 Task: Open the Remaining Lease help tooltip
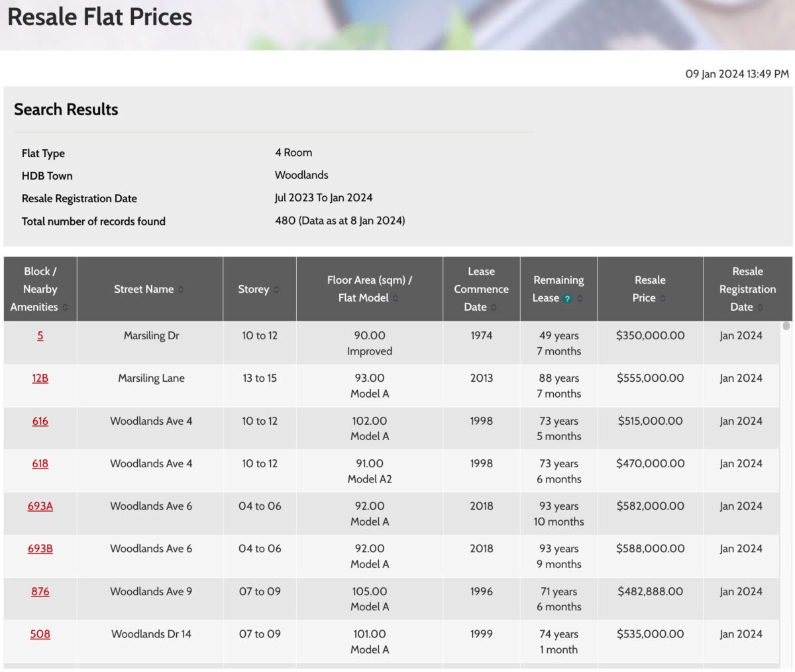[567, 298]
